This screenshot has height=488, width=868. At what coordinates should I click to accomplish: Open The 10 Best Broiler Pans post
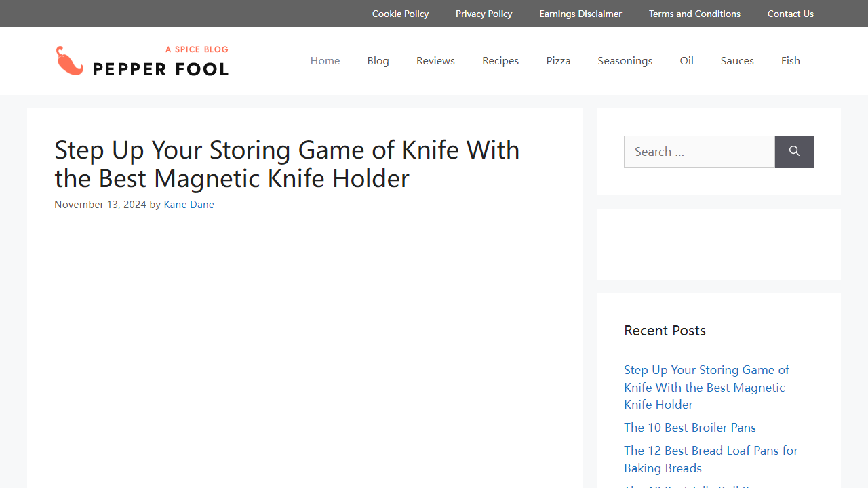pyautogui.click(x=690, y=428)
